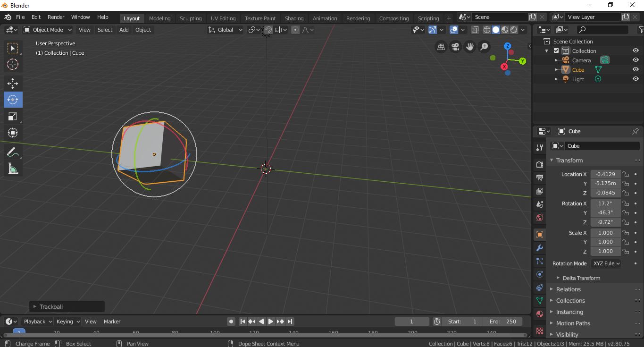Click the zoom magnifier icon in the viewport
Image resolution: width=644 pixels, height=347 pixels.
(x=484, y=46)
